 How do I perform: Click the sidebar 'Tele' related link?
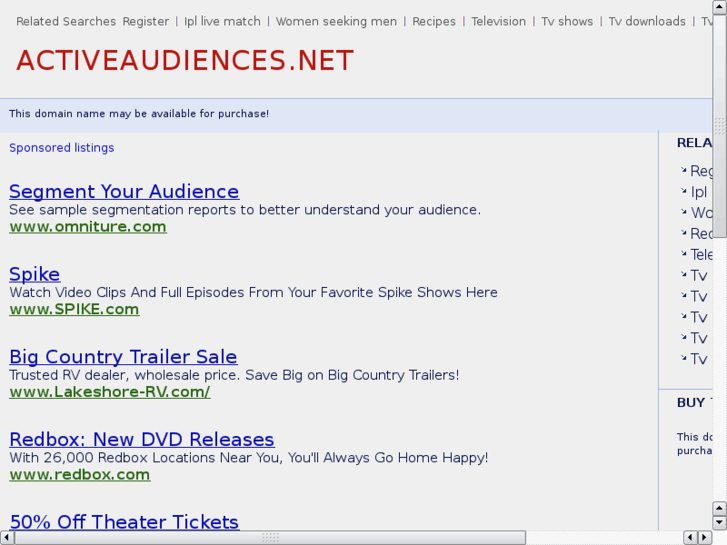click(x=701, y=254)
